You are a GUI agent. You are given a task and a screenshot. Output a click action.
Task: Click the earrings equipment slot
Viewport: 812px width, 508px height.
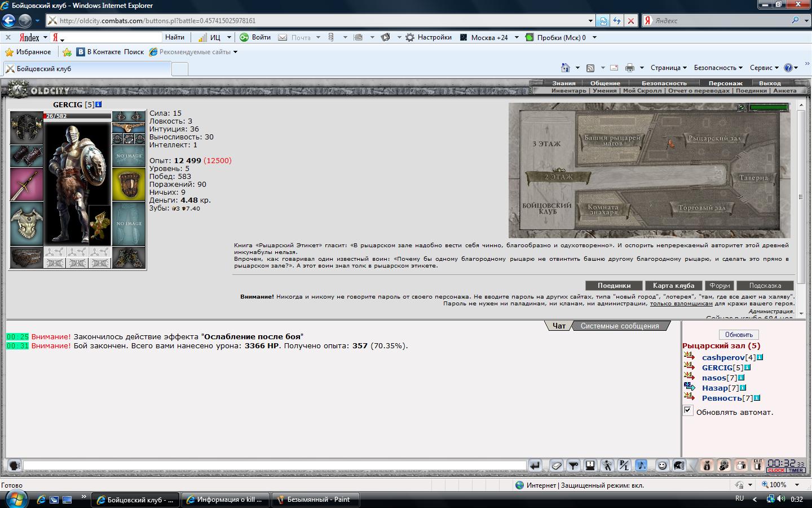coord(129,116)
